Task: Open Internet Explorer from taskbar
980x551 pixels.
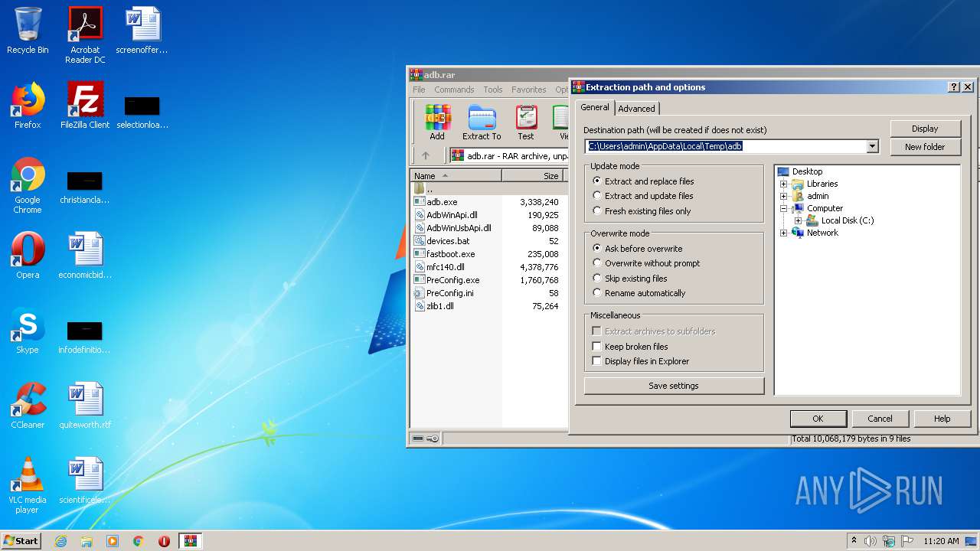Action: tap(60, 541)
